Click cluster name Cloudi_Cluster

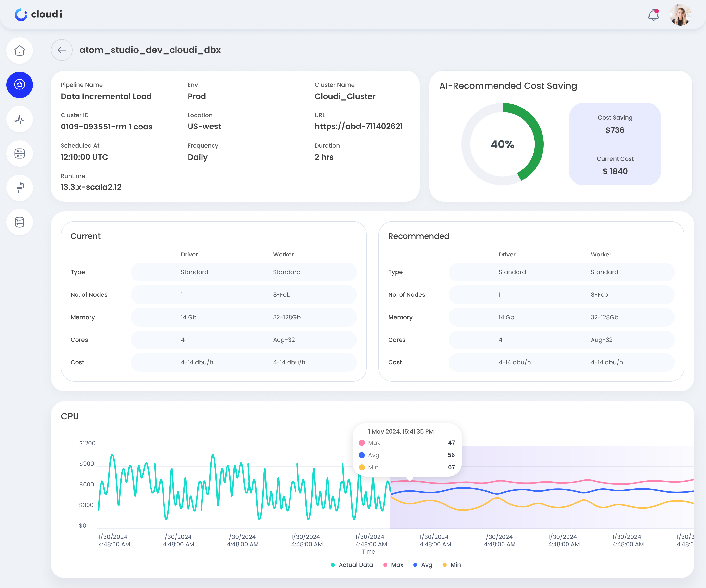[345, 96]
